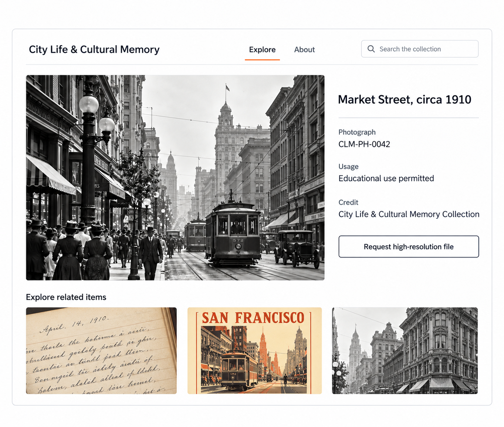504x427 pixels.
Task: Click the City Life & Cultural Memory title
Action: [94, 49]
